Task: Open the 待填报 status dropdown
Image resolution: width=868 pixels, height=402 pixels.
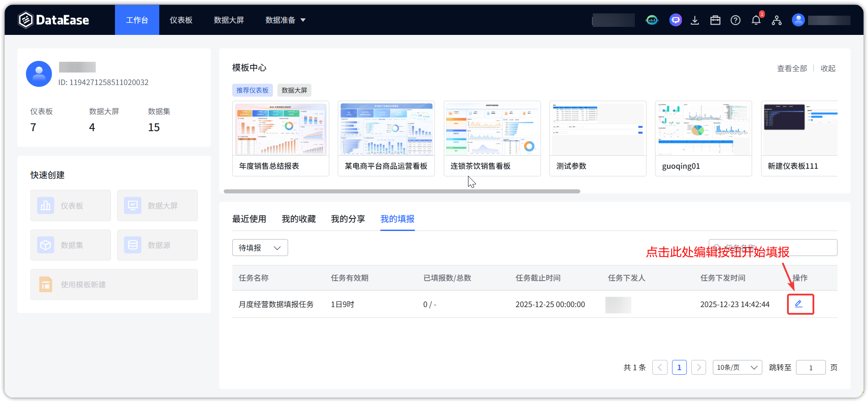Action: tap(260, 248)
